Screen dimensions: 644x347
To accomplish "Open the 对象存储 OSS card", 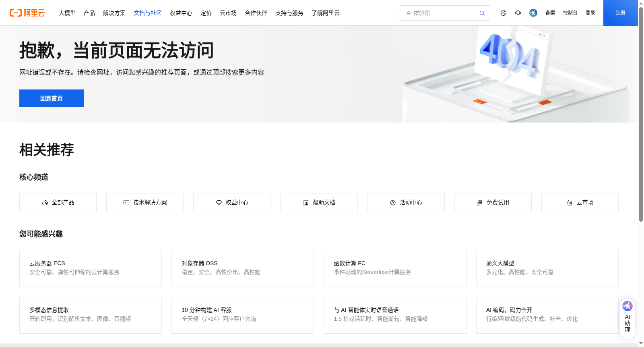I will (x=243, y=268).
